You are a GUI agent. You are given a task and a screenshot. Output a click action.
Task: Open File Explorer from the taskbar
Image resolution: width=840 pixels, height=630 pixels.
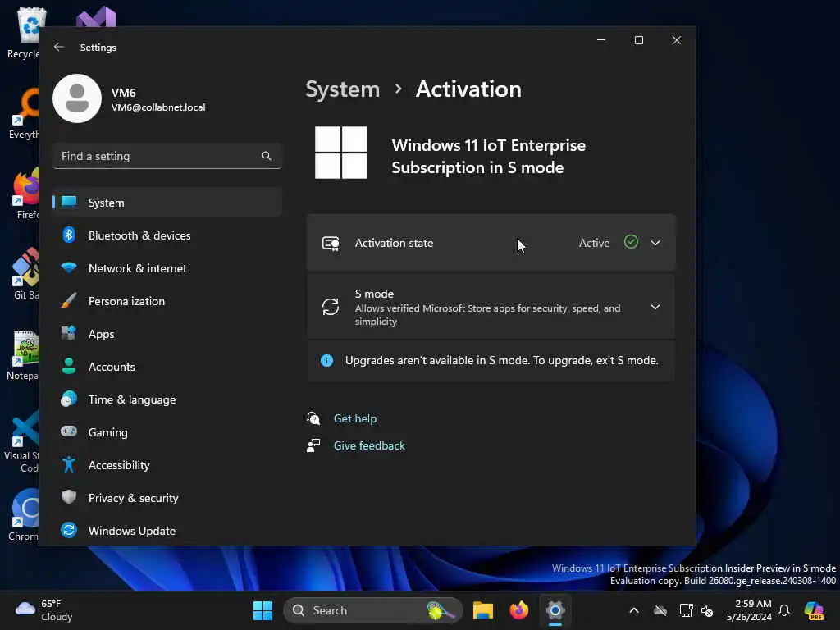click(482, 610)
